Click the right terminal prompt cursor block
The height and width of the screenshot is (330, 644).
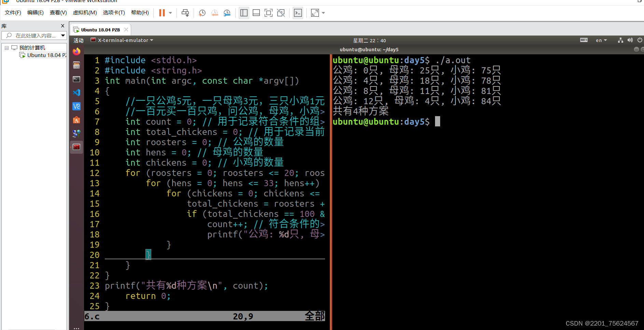point(437,121)
